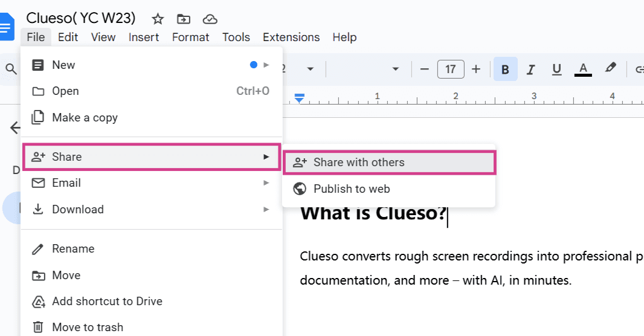Image resolution: width=644 pixels, height=336 pixels.
Task: Click the move-to-folder icon beside title
Action: coord(184,19)
